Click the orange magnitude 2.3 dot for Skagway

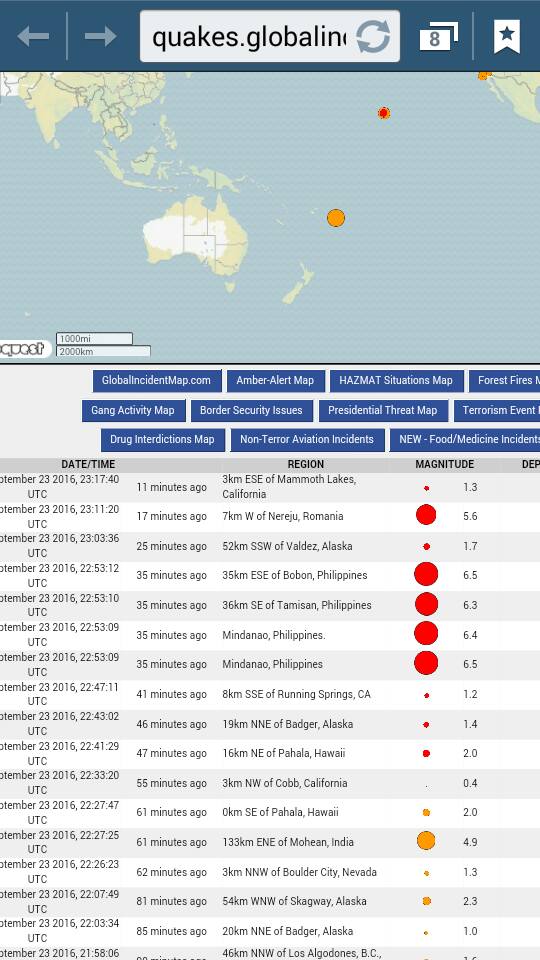(x=427, y=901)
